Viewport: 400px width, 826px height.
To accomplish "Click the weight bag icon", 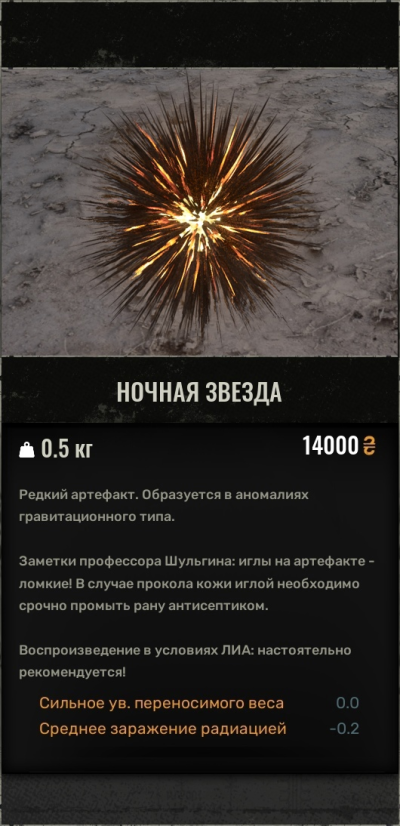I will pos(26,450).
